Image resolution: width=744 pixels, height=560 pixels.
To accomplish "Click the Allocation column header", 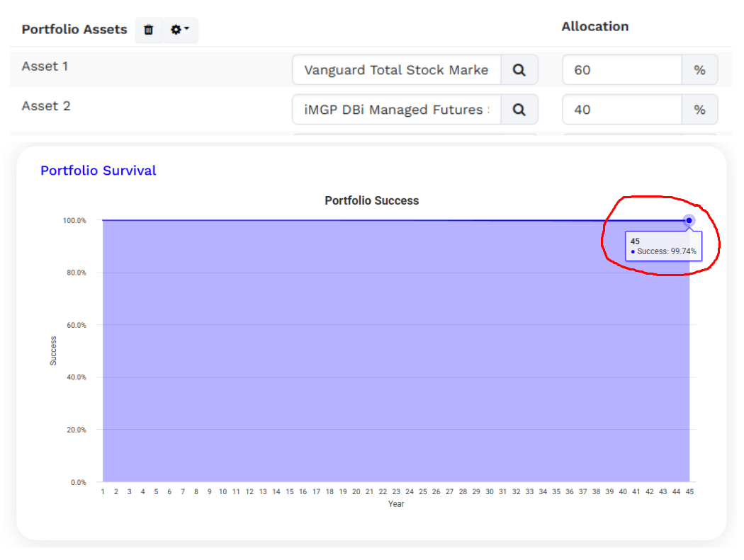I will coord(595,27).
